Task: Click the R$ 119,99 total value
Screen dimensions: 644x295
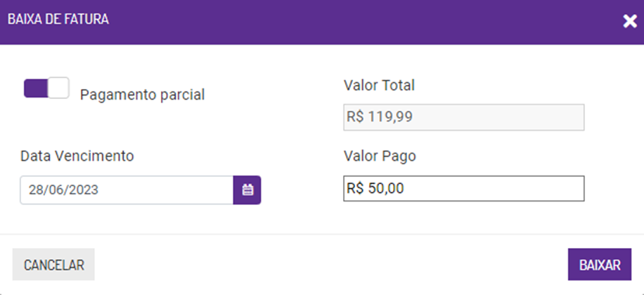Action: pyautogui.click(x=380, y=117)
